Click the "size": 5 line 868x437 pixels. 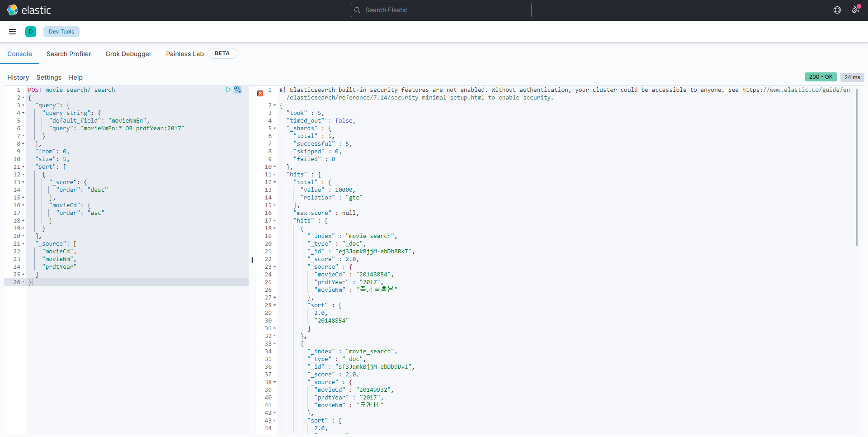tap(52, 159)
